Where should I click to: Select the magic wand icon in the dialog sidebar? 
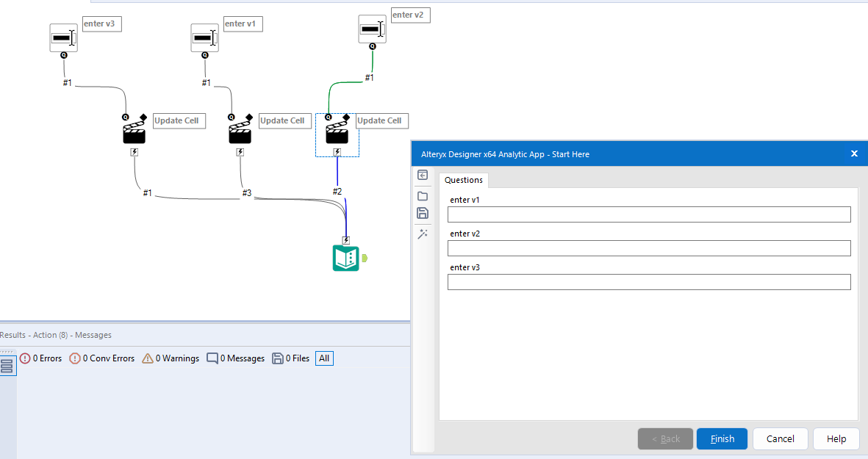423,234
